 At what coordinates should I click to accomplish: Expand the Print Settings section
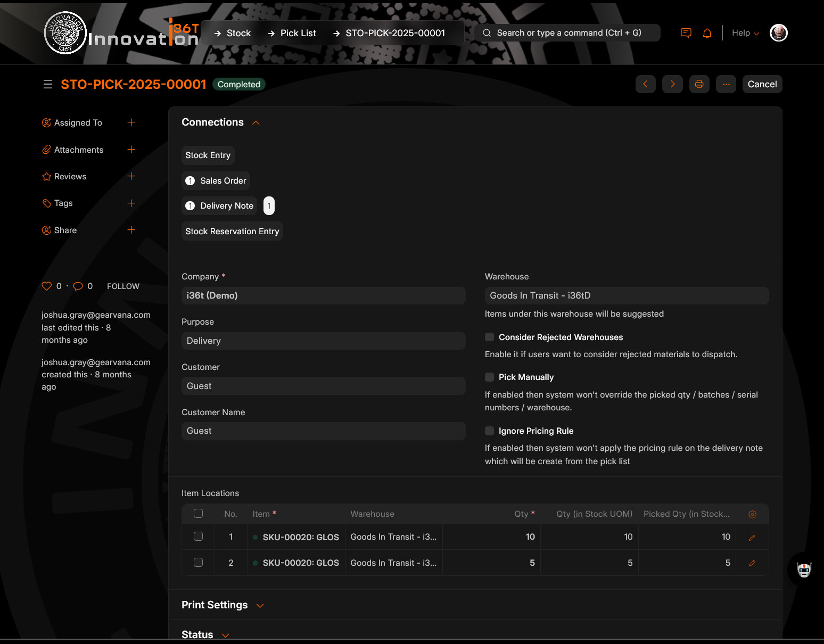click(260, 605)
